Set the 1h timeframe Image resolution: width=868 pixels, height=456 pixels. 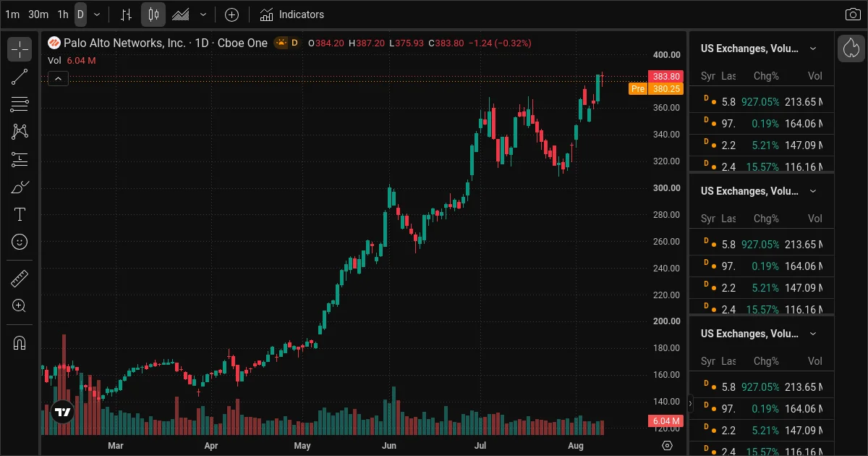coord(63,14)
